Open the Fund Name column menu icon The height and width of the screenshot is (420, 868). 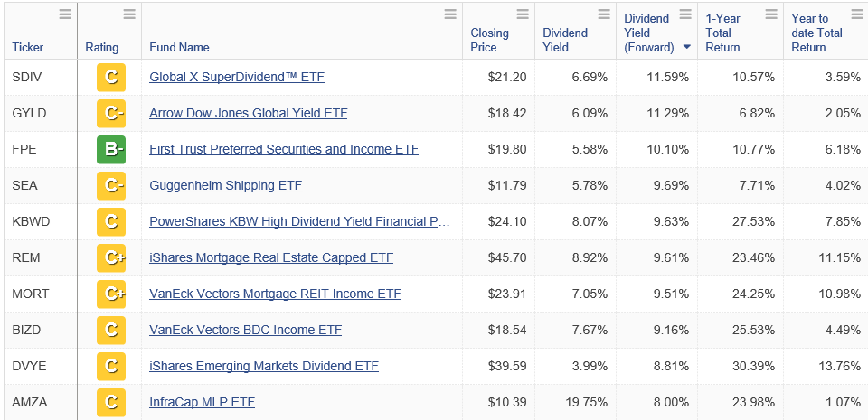pos(450,14)
